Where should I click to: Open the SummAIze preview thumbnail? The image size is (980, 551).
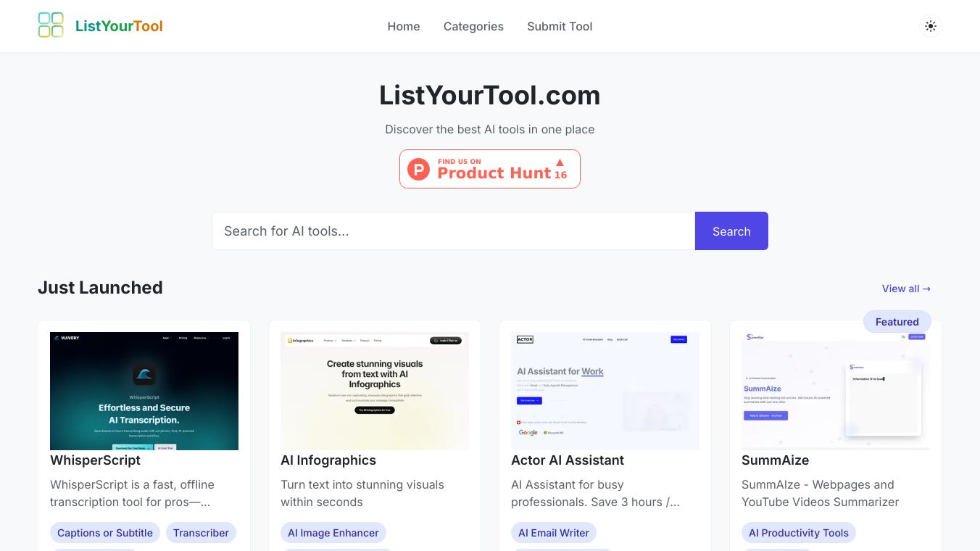pyautogui.click(x=836, y=391)
